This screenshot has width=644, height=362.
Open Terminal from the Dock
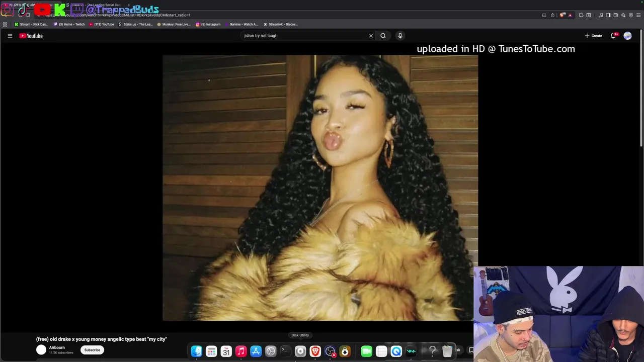point(286,351)
